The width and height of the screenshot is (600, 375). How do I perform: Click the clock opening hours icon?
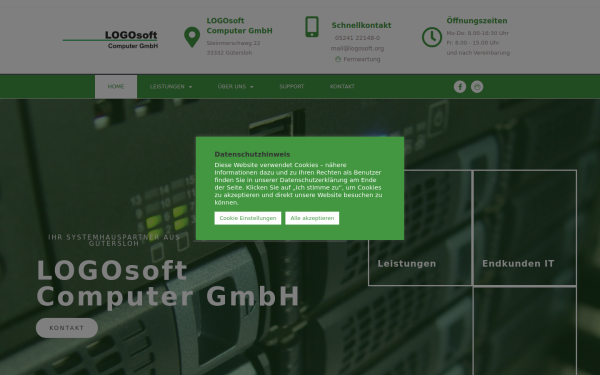click(432, 37)
